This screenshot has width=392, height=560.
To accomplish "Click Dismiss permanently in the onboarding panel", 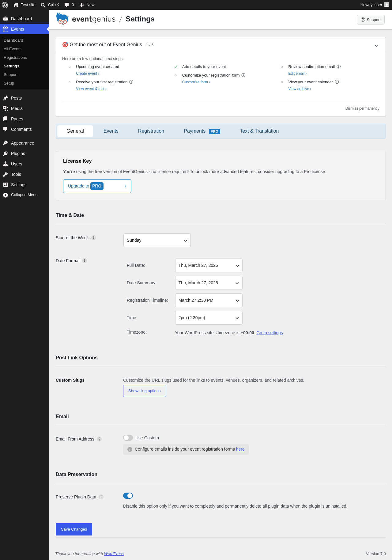I will point(362,108).
